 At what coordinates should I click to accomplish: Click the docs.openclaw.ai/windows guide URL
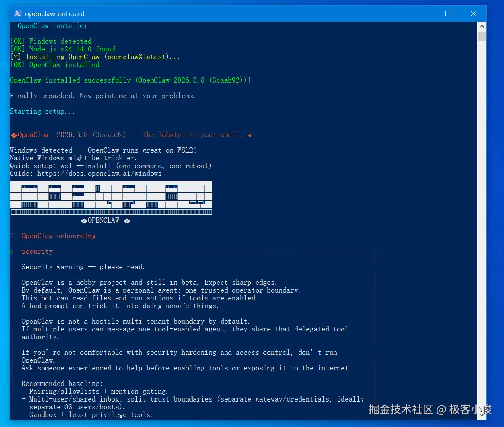pos(100,174)
